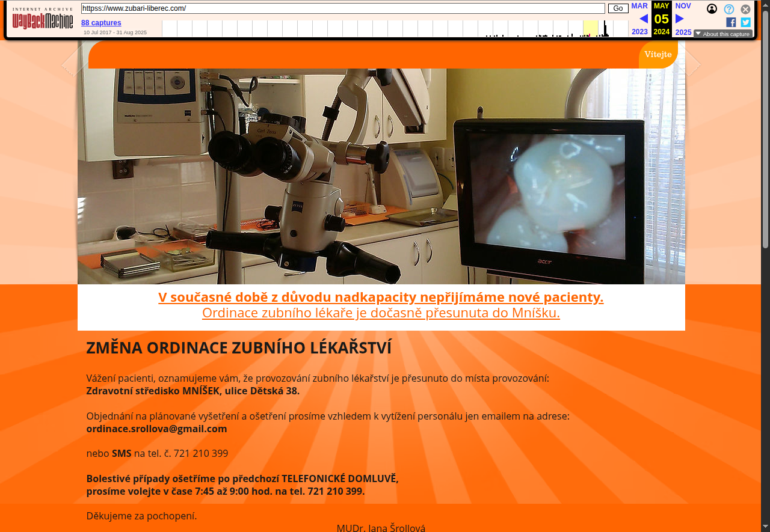This screenshot has height=532, width=770.
Task: Jump to the MAR capture month
Action: [x=639, y=6]
